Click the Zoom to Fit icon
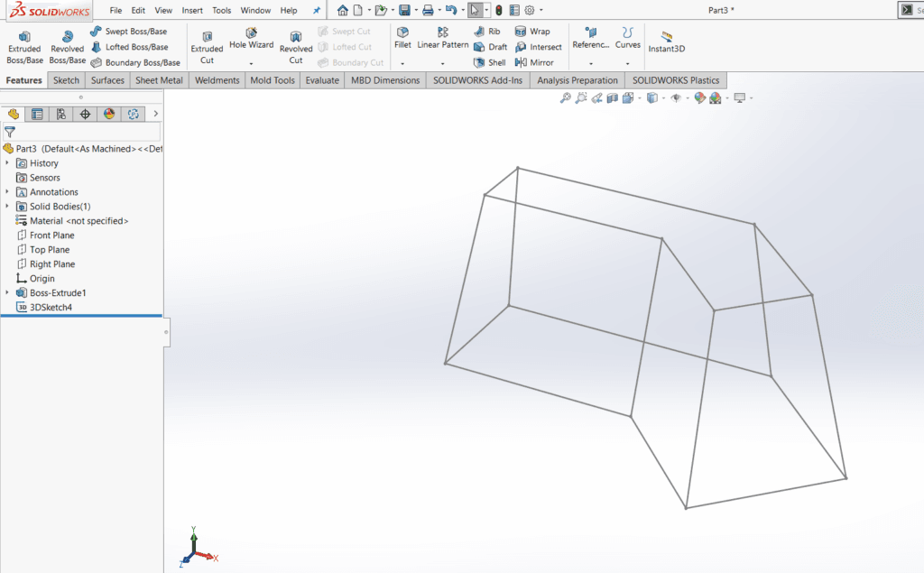 click(x=566, y=97)
